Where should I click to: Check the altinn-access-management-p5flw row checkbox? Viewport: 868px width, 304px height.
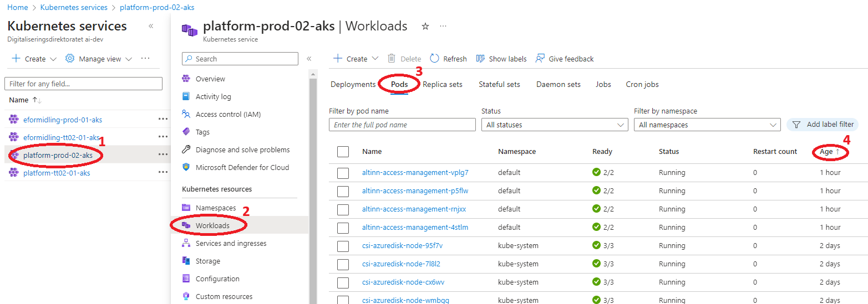tap(343, 191)
